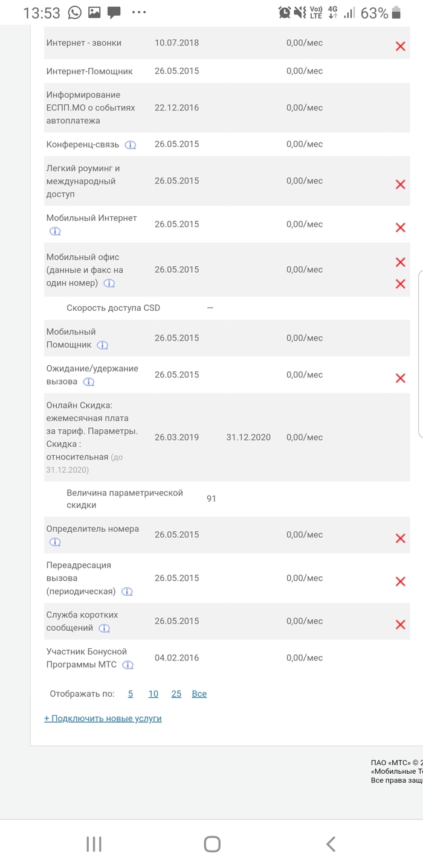Remove the Интернет - звонки service

pyautogui.click(x=400, y=46)
